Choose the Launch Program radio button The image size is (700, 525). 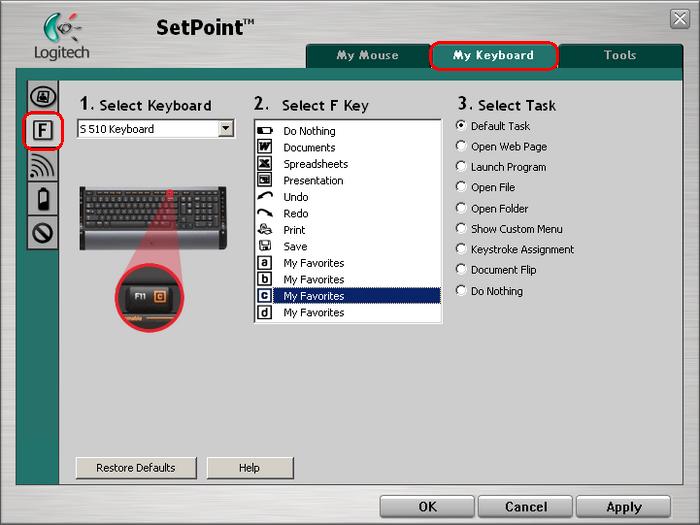(x=461, y=167)
